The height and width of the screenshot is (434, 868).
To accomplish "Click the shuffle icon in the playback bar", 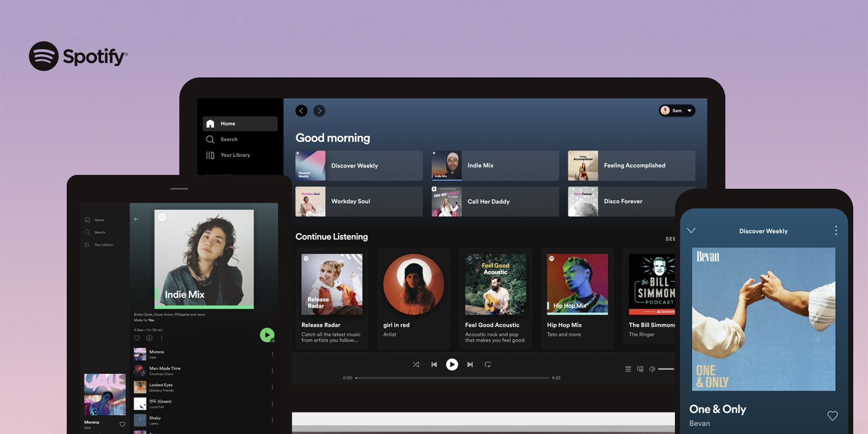I will tap(416, 365).
